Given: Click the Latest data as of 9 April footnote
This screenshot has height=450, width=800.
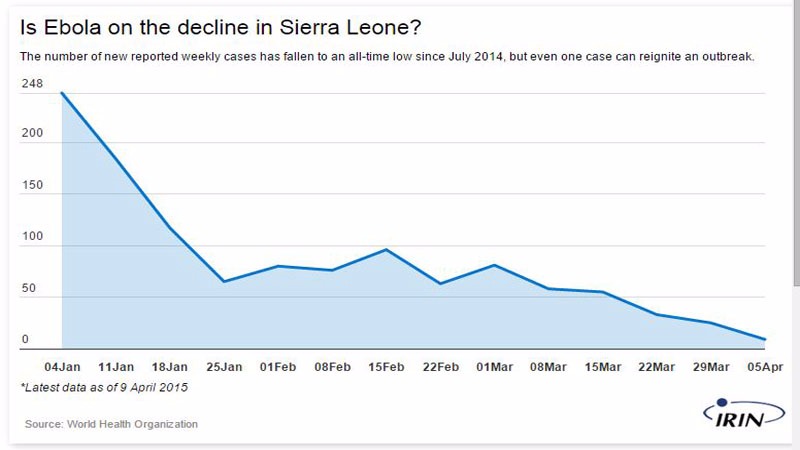Looking at the screenshot, I should [104, 388].
